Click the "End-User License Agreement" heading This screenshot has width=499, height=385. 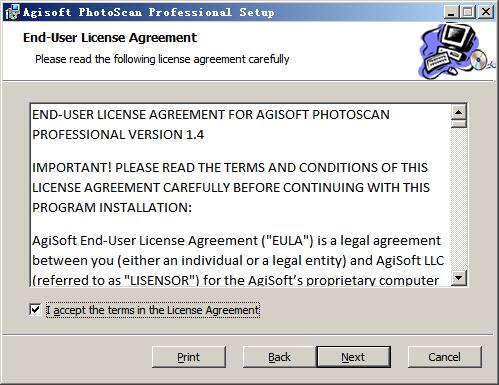pyautogui.click(x=110, y=38)
